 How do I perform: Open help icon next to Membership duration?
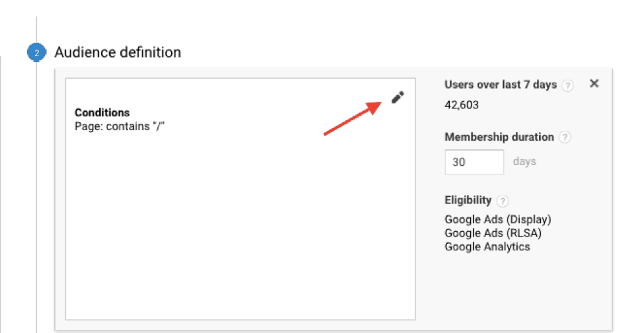(x=565, y=137)
